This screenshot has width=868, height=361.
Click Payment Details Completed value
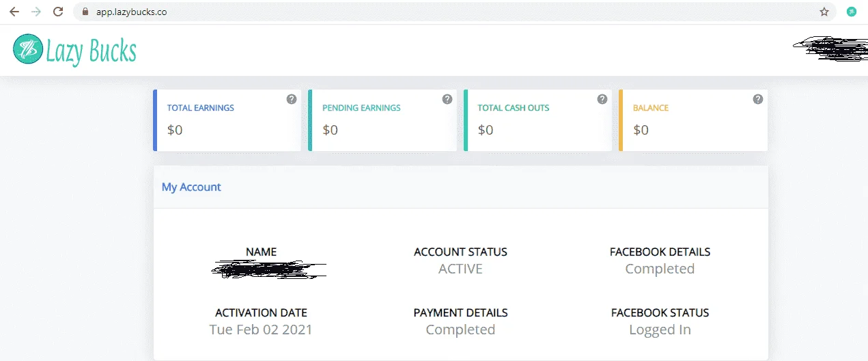pos(460,330)
